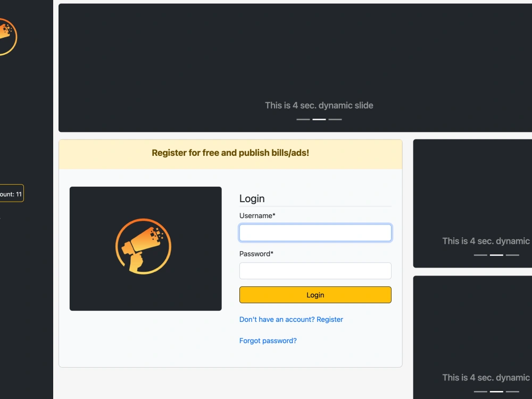Click the megaphone logo image beside login form
Screen dimensions: 532x399
tap(146, 248)
